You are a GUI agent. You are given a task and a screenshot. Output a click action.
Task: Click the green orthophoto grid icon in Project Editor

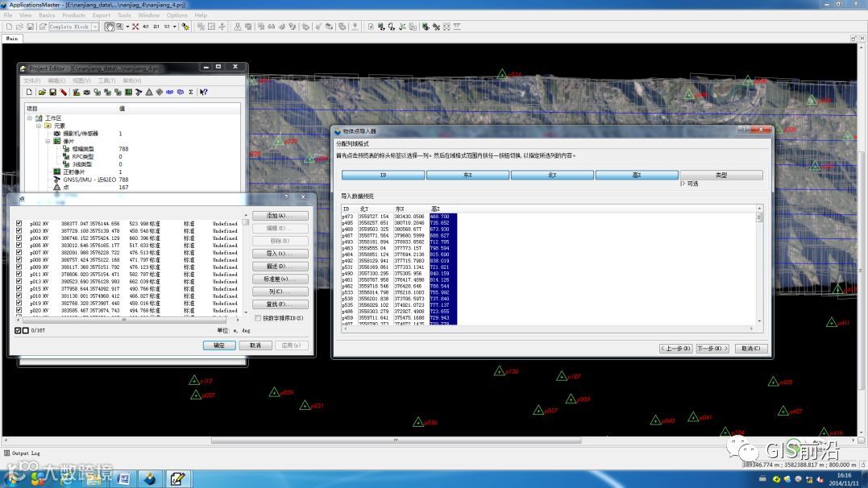pos(128,93)
